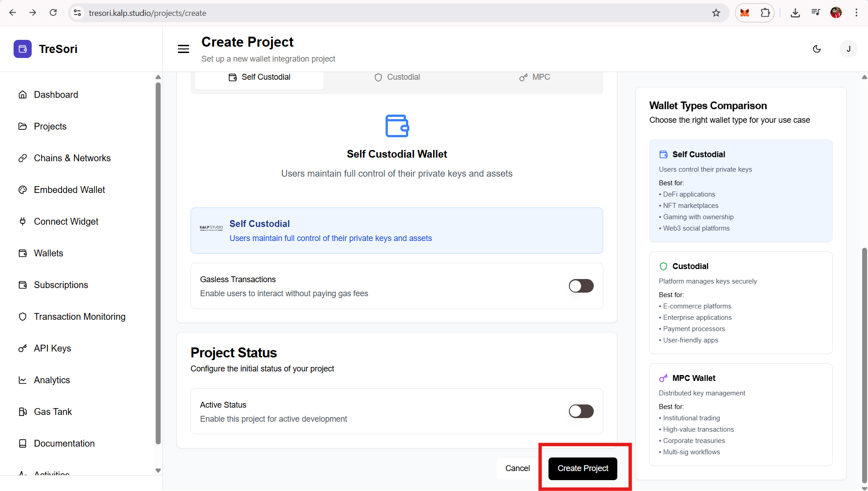This screenshot has width=868, height=491.
Task: Switch to dark mode moon icon
Action: (x=817, y=49)
